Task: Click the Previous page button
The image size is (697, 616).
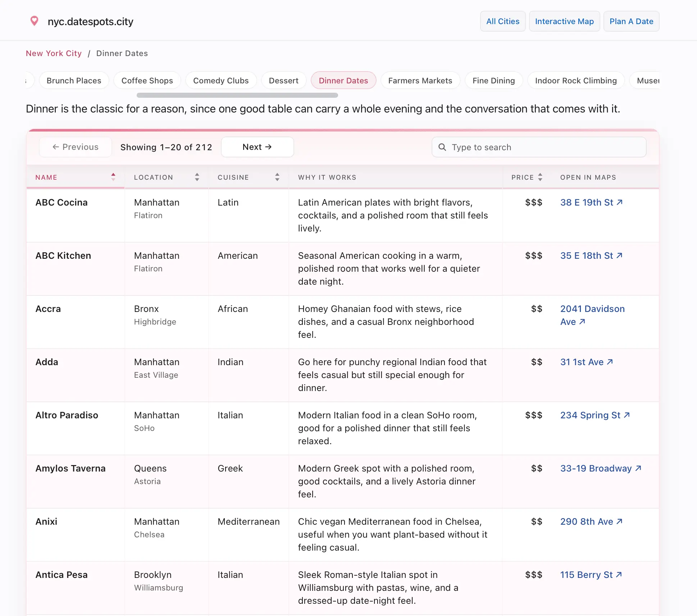Action: click(x=76, y=147)
